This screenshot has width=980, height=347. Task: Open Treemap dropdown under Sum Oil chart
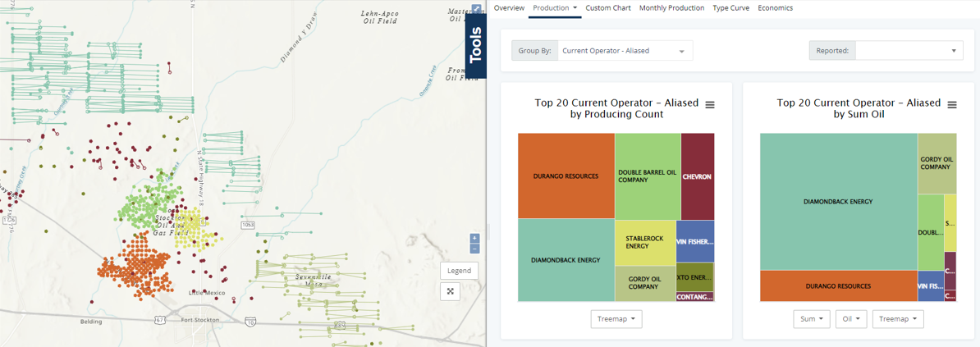point(898,319)
